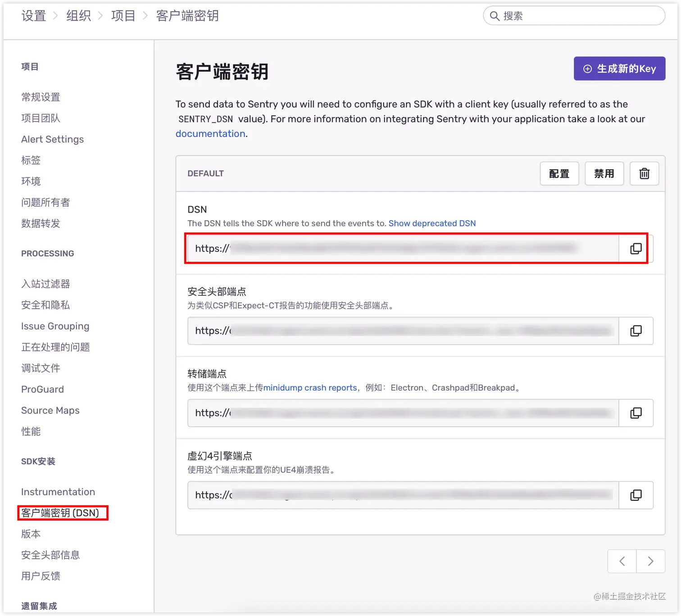681x616 pixels.
Task: Click the 禁用 button to disable the key
Action: point(604,173)
